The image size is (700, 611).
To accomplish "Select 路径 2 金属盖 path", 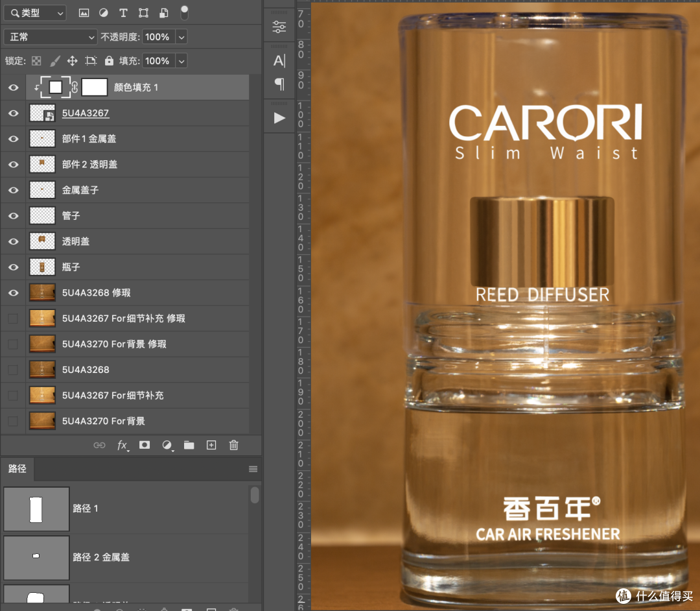I will (x=126, y=557).
